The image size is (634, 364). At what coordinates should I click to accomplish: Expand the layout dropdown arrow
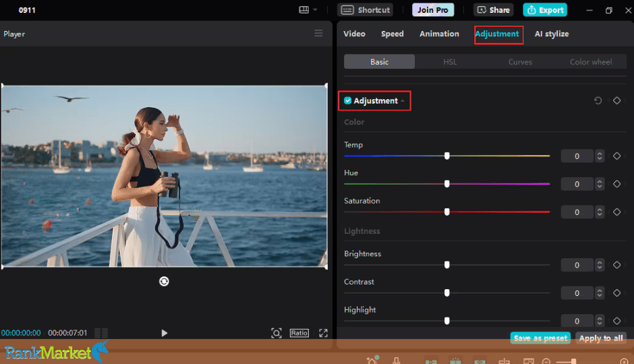(315, 9)
